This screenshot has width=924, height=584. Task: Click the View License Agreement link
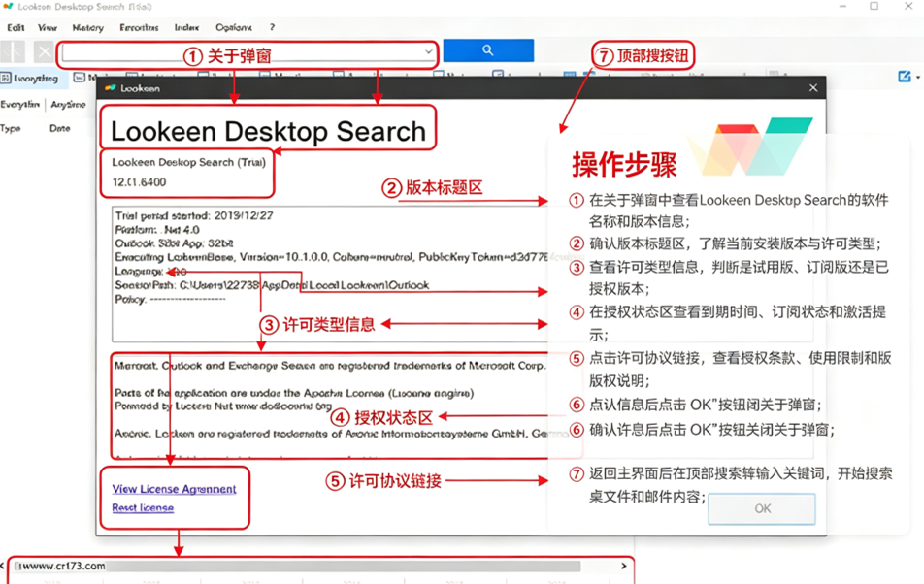[175, 489]
